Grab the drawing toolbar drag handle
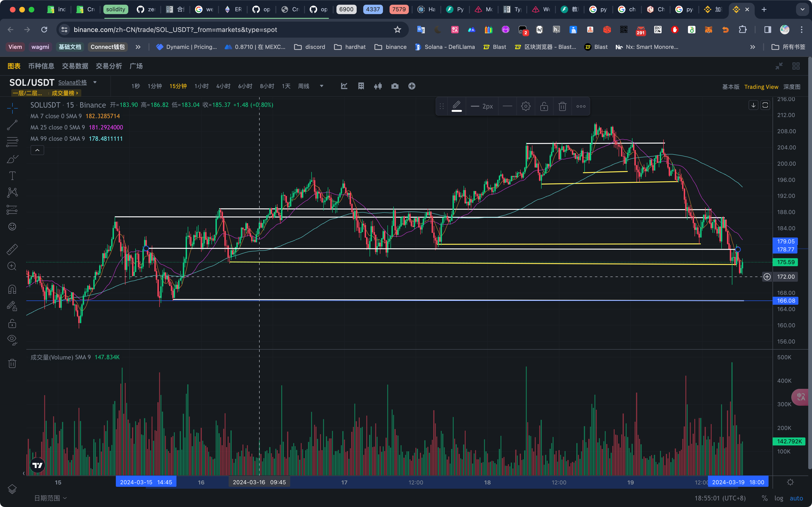 (441, 106)
